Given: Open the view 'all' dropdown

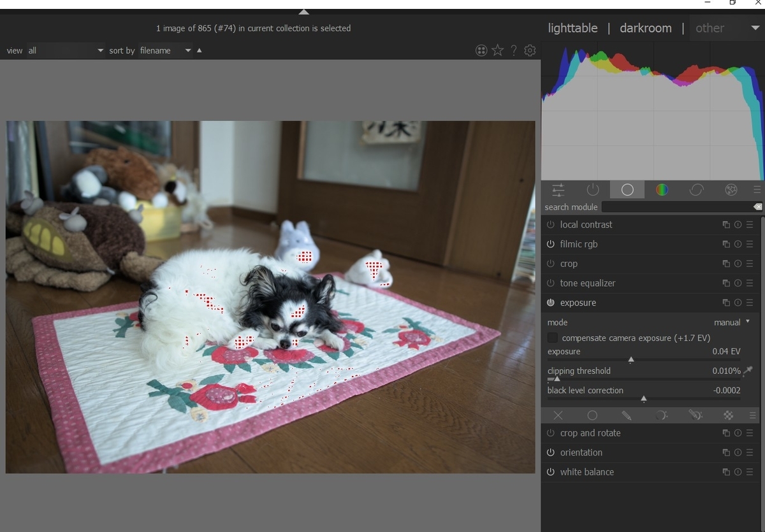Looking at the screenshot, I should [x=66, y=50].
